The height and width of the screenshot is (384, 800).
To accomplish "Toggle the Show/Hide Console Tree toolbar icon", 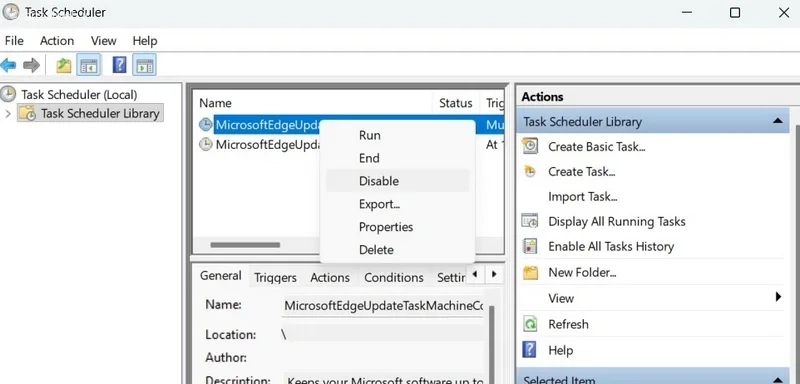I will (x=89, y=65).
